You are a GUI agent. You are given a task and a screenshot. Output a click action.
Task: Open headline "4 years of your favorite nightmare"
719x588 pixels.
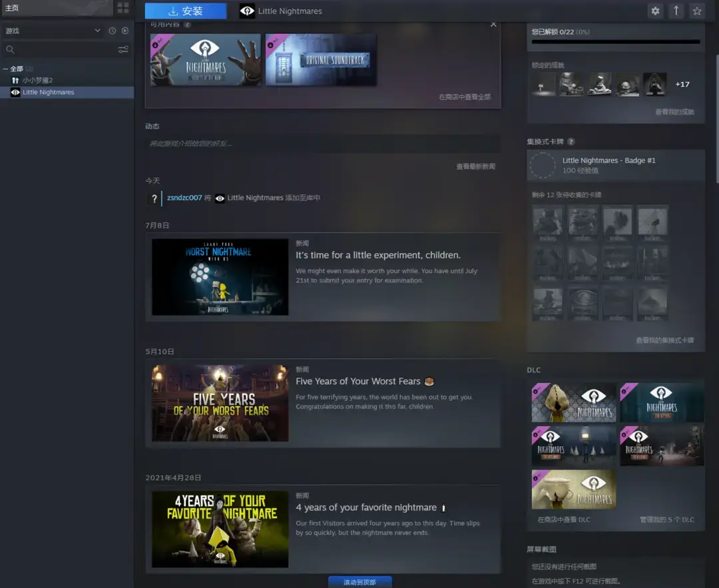click(x=366, y=507)
